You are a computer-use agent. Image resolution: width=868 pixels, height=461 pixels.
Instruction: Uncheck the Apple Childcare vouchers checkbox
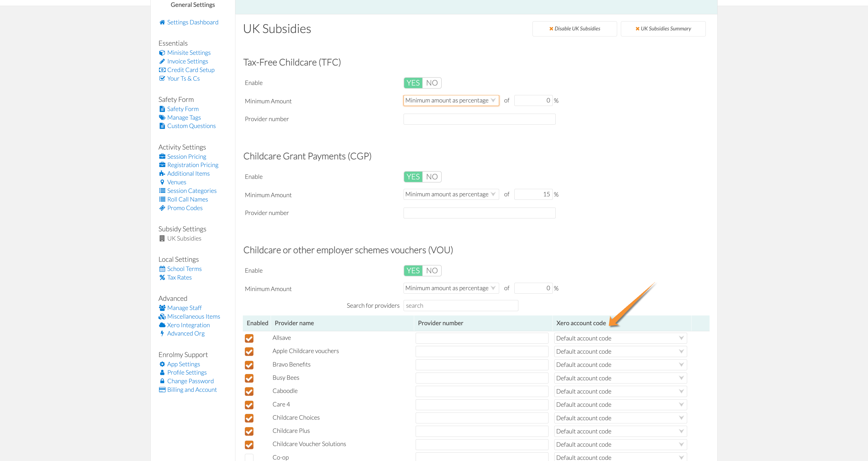tap(249, 351)
